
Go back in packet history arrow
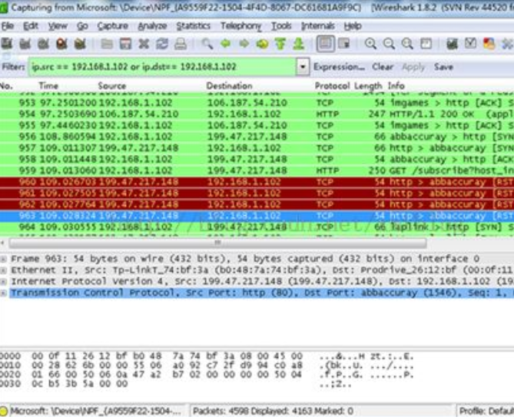click(226, 44)
